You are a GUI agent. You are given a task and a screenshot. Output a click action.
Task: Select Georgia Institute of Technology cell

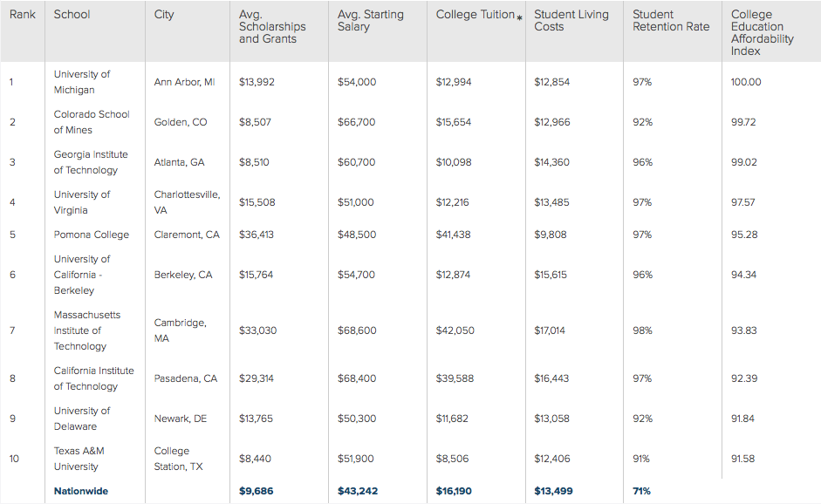coord(91,162)
